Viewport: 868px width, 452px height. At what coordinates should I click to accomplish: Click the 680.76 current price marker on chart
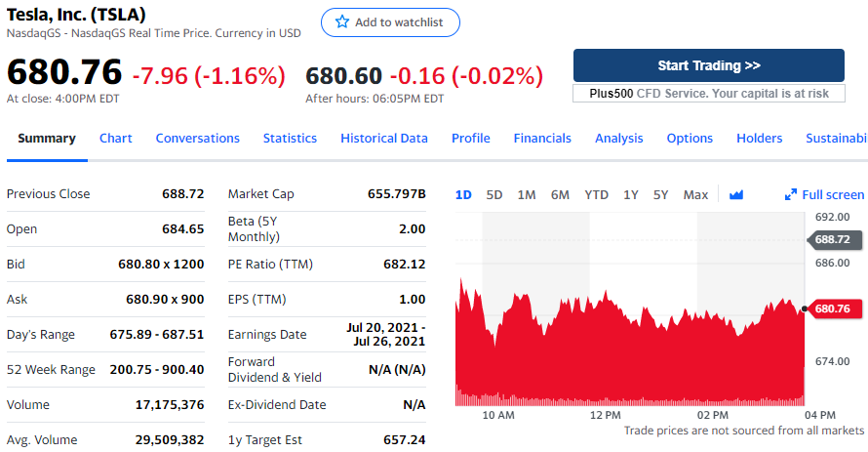(x=831, y=308)
